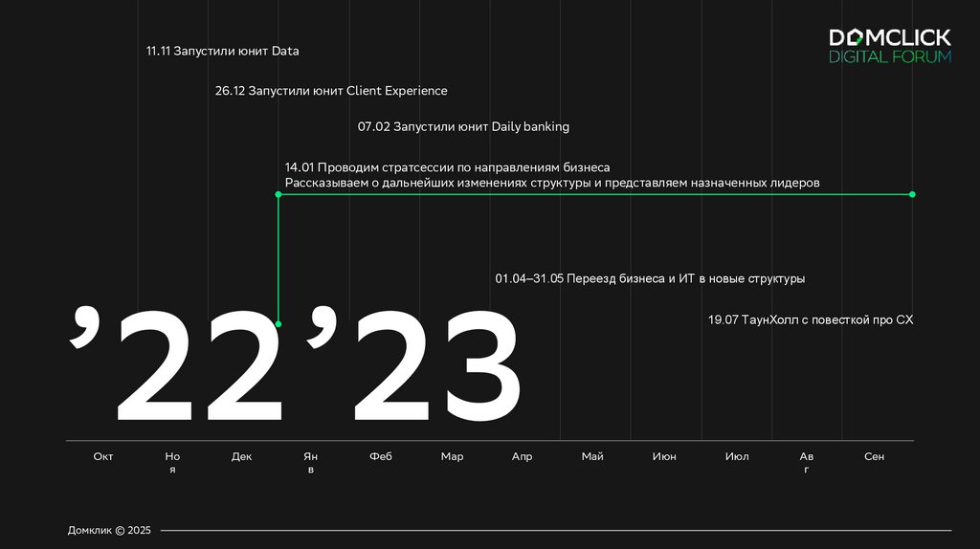Click the Domclick Digital Forum logo

coord(890,46)
